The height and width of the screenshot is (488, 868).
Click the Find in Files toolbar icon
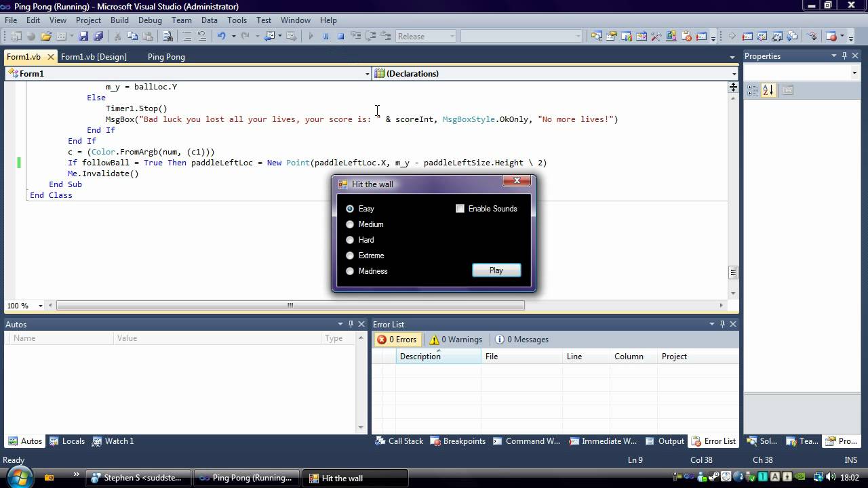(x=167, y=36)
